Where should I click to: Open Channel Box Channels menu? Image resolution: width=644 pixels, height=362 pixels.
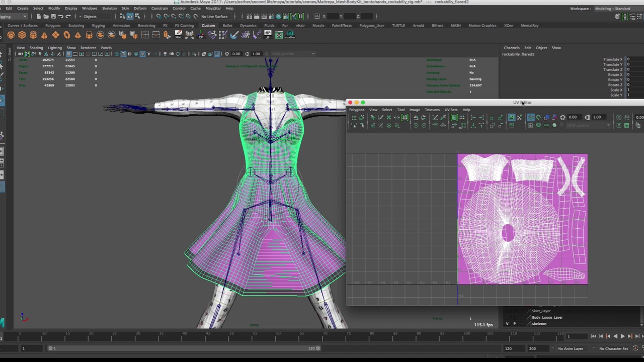(x=512, y=48)
